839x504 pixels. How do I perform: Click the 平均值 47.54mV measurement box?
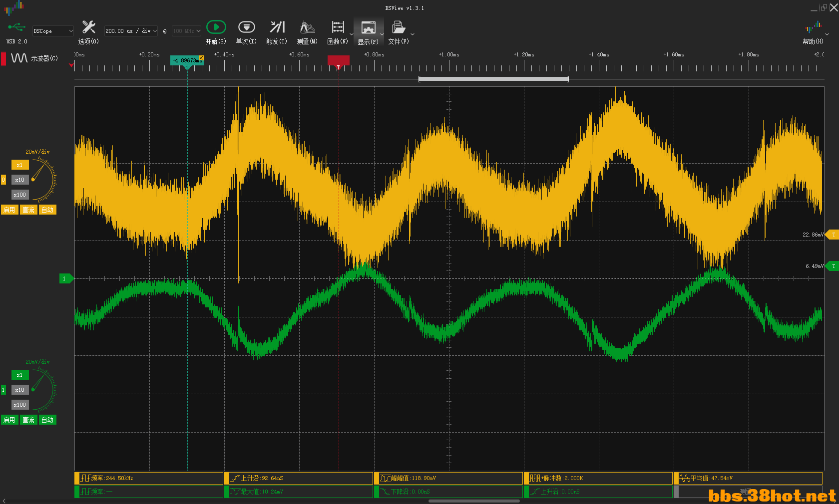748,478
